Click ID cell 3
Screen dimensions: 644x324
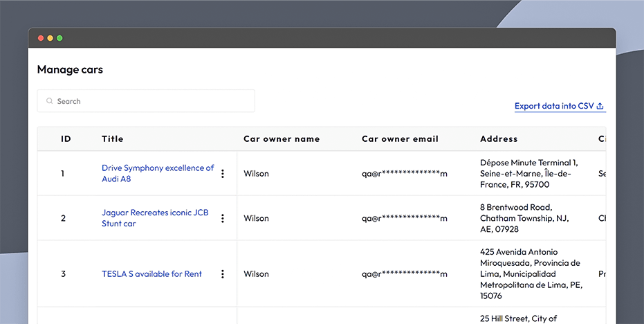tap(63, 274)
